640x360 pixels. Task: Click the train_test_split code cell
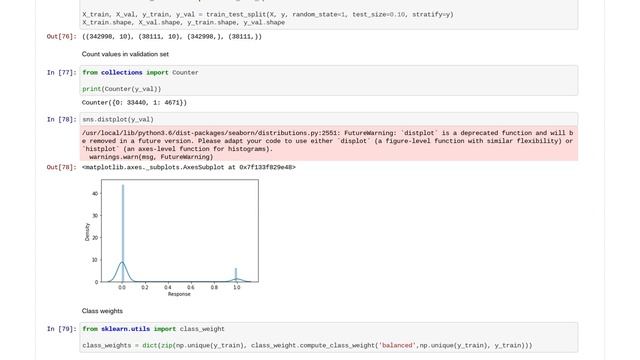click(x=329, y=15)
